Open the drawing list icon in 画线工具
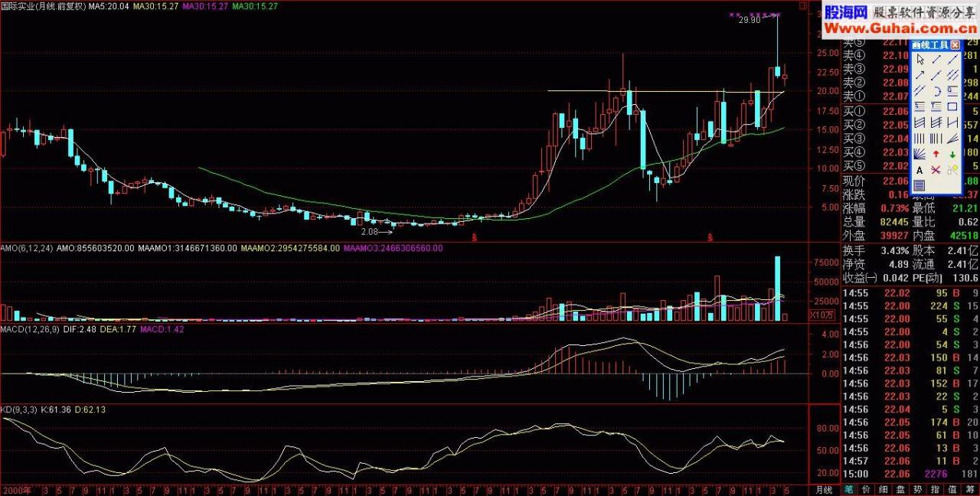This screenshot has width=980, height=496. [920, 185]
